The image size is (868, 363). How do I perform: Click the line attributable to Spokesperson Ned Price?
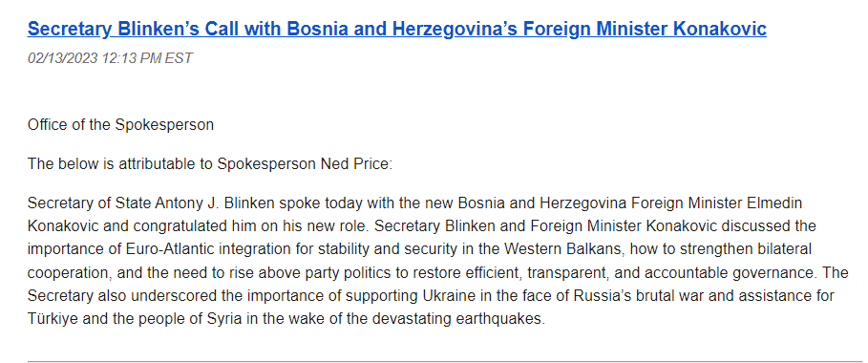pos(210,164)
